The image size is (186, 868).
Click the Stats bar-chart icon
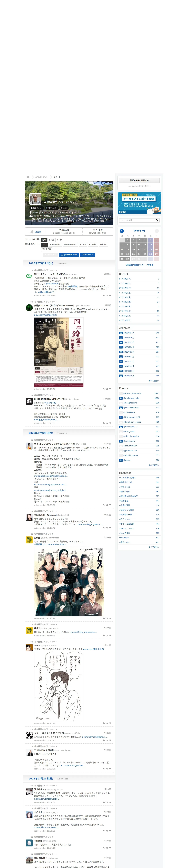[31, 231]
